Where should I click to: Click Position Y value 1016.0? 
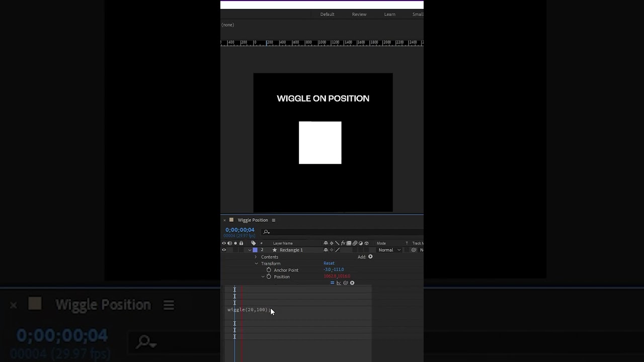[344, 277]
